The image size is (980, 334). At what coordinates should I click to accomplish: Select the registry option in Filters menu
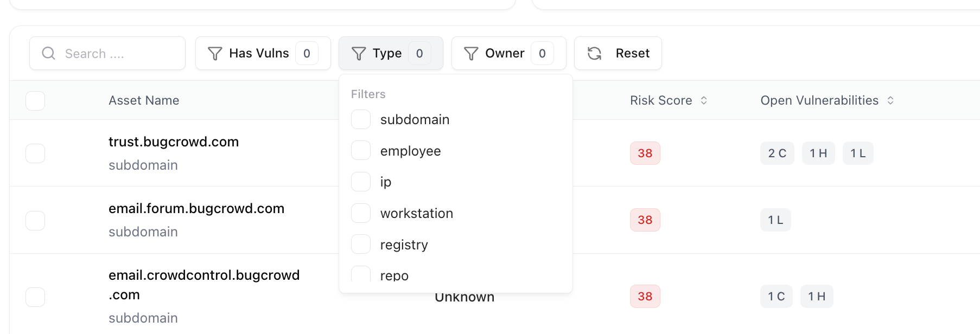[x=361, y=244]
